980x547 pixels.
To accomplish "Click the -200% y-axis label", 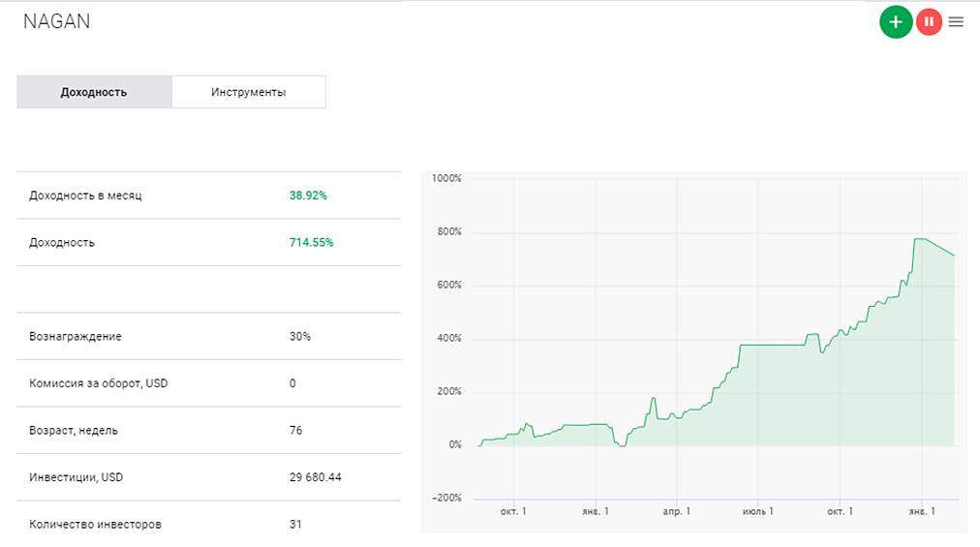I will (x=446, y=499).
